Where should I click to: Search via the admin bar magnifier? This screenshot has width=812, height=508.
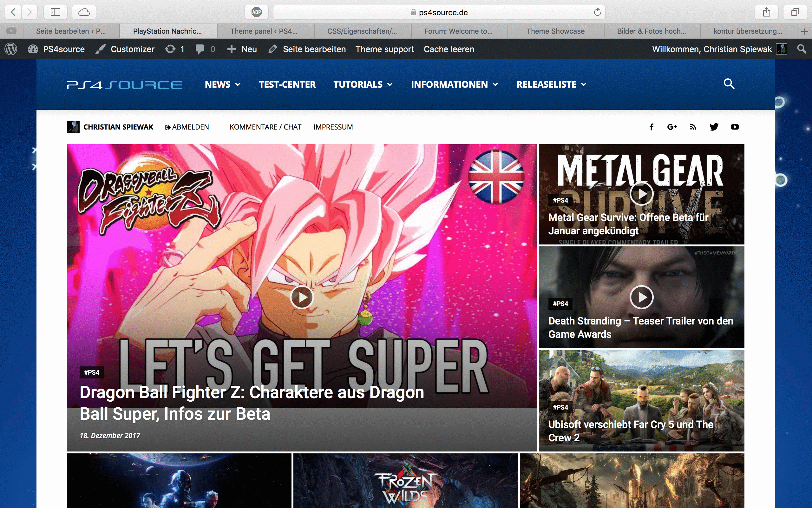coord(802,49)
